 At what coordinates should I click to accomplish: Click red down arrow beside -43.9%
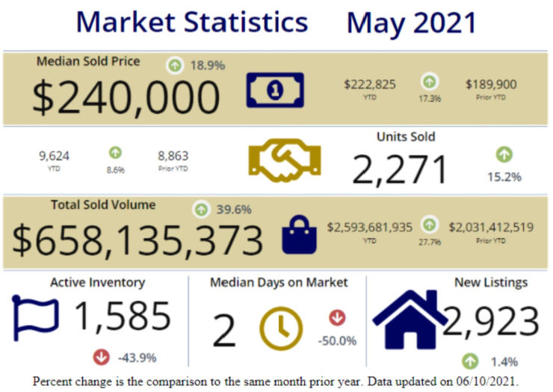[101, 356]
